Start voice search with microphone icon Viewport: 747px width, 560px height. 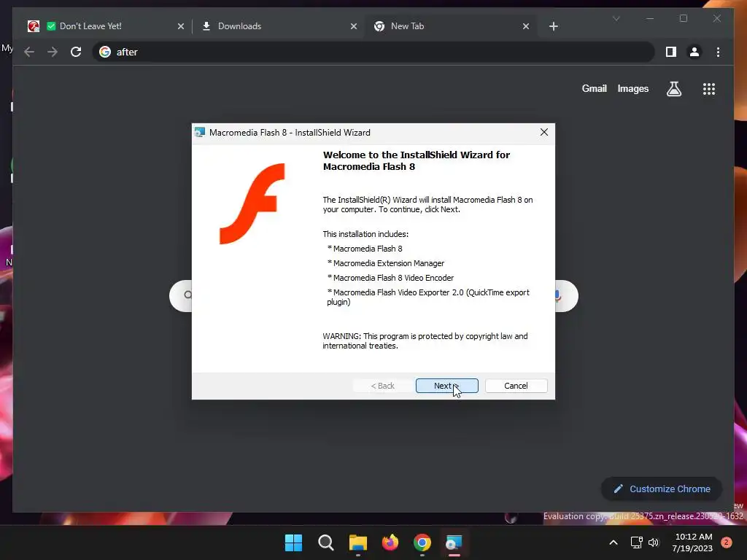558,296
